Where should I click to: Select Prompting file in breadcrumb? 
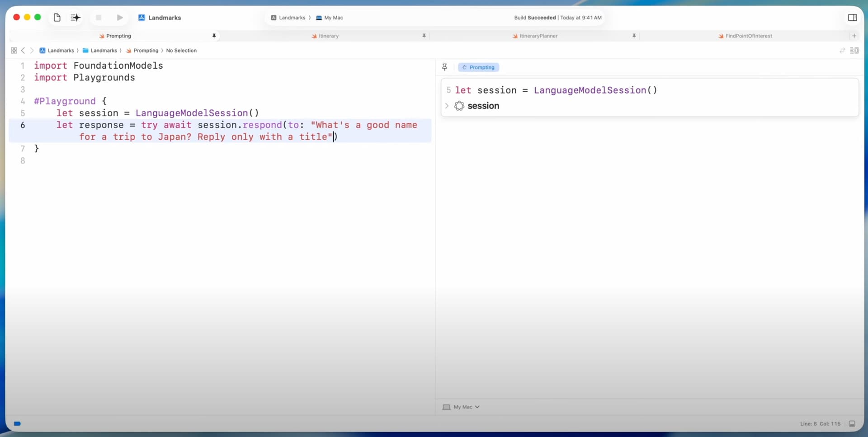point(142,51)
